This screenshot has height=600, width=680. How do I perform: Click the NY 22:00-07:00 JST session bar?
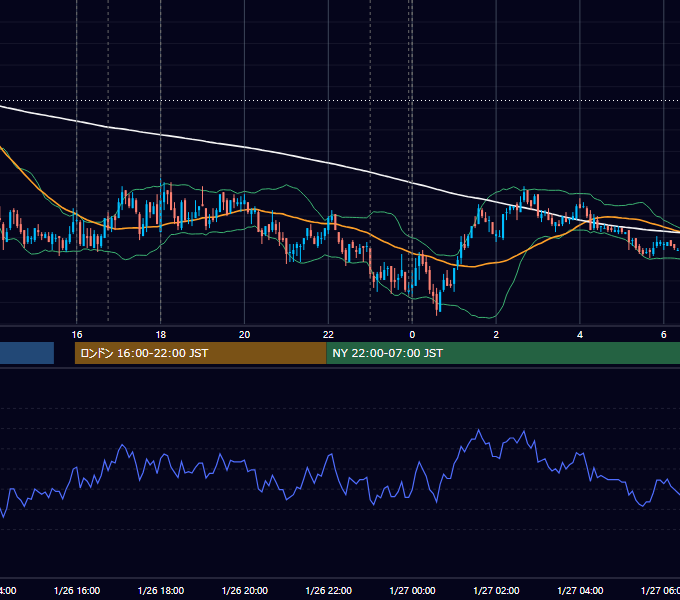503,353
